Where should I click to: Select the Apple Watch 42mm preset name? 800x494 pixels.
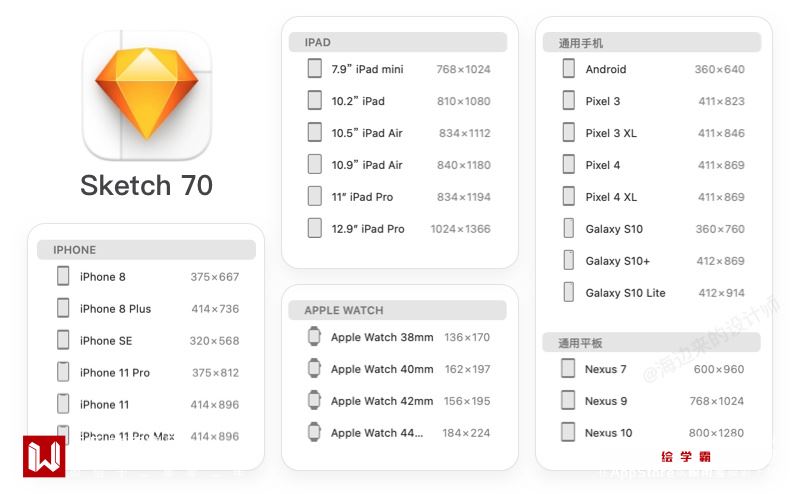tap(382, 401)
